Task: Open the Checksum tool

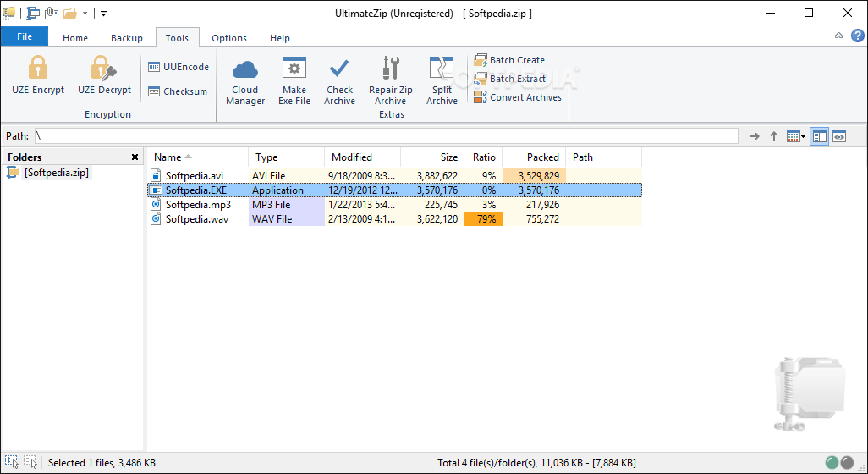Action: (178, 91)
